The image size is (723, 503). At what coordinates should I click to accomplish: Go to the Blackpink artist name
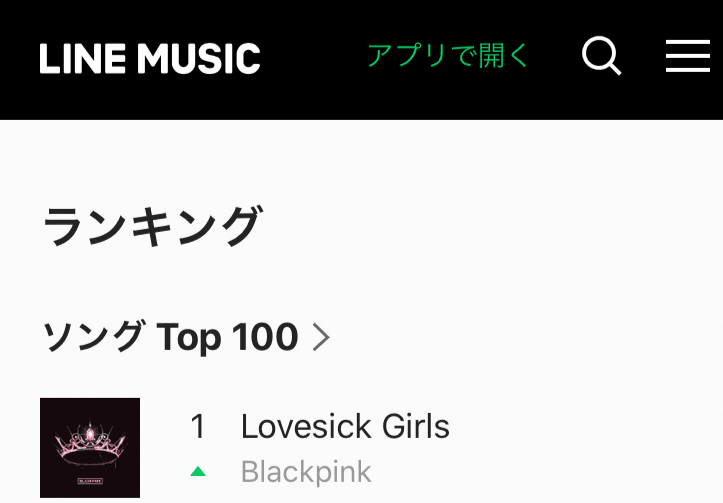pyautogui.click(x=306, y=472)
